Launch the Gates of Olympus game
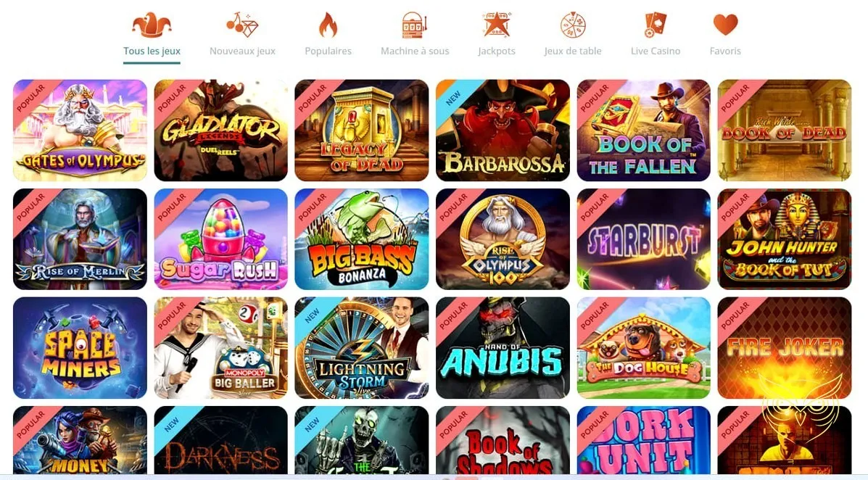This screenshot has height=480, width=868. pos(80,130)
